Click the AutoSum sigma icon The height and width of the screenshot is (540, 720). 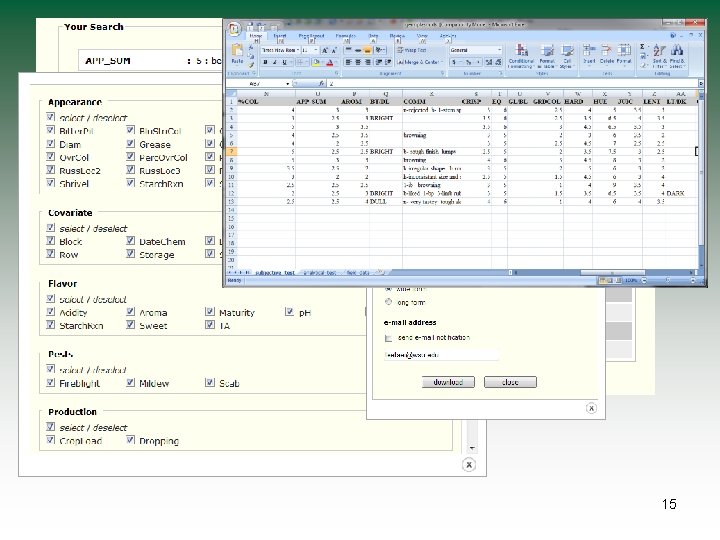pos(642,47)
